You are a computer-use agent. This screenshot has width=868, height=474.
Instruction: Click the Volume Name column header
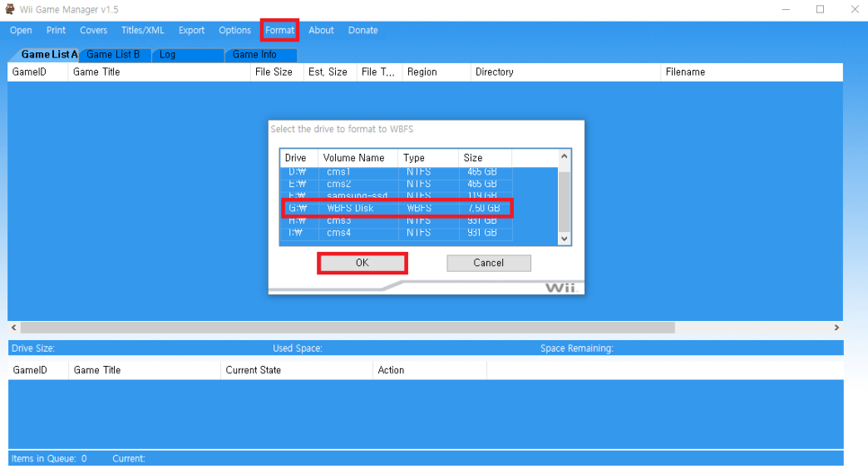click(359, 158)
